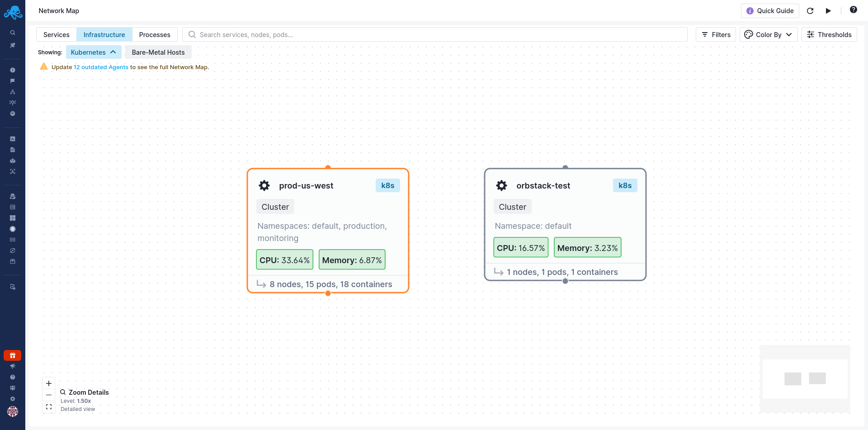Enable the Bare-Metal Hosts view

click(x=158, y=52)
